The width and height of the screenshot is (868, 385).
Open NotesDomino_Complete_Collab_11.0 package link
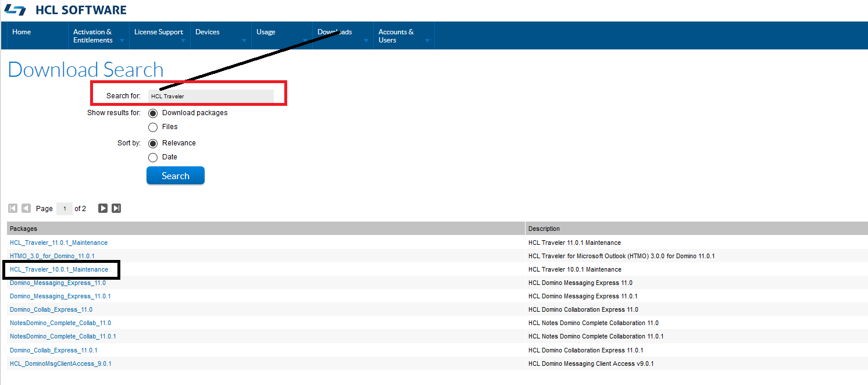(60, 323)
